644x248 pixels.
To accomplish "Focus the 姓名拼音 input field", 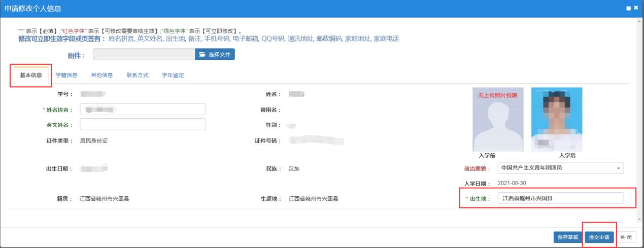I will pos(143,110).
